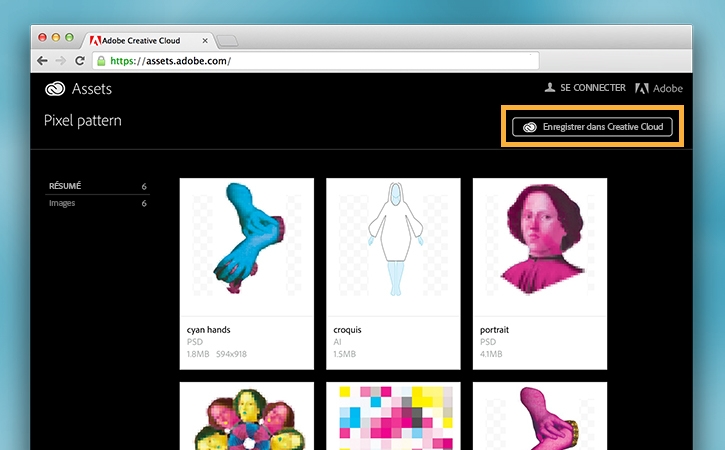Reload the page with refresh icon
The image size is (725, 450).
tap(80, 61)
